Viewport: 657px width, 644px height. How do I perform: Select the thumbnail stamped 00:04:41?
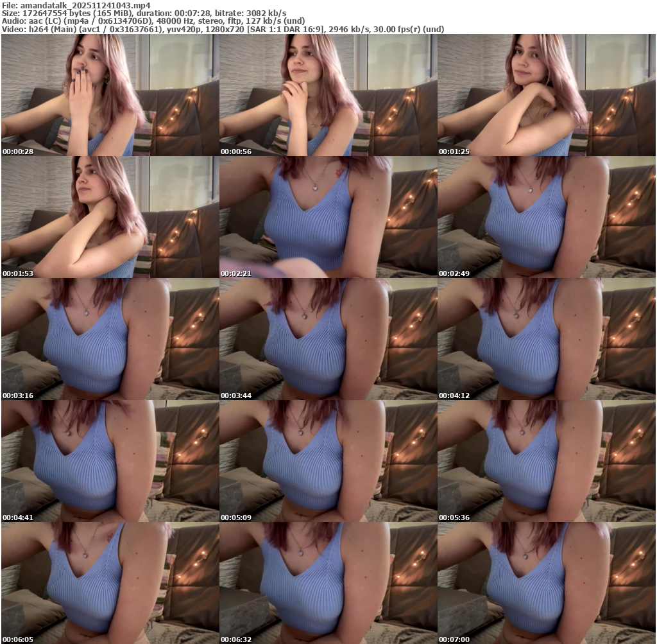pos(110,461)
